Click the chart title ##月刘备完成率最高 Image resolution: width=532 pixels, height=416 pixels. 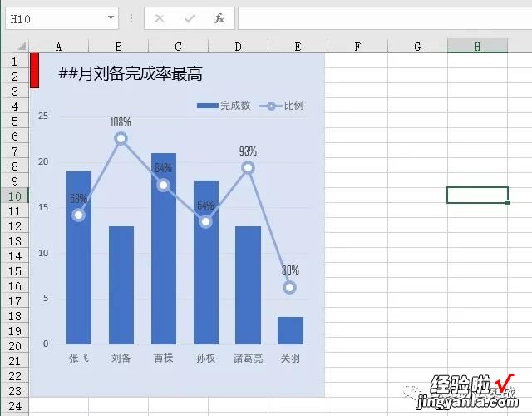pos(131,73)
